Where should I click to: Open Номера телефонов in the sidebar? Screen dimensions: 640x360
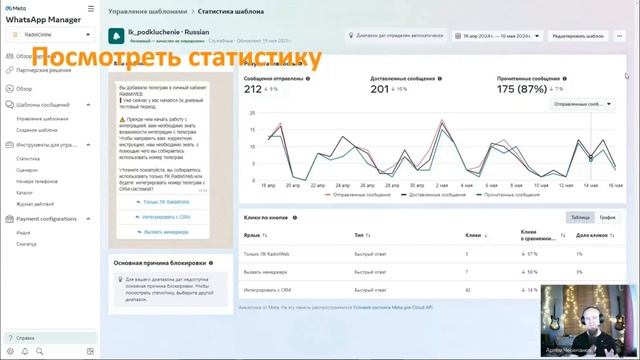(37, 181)
